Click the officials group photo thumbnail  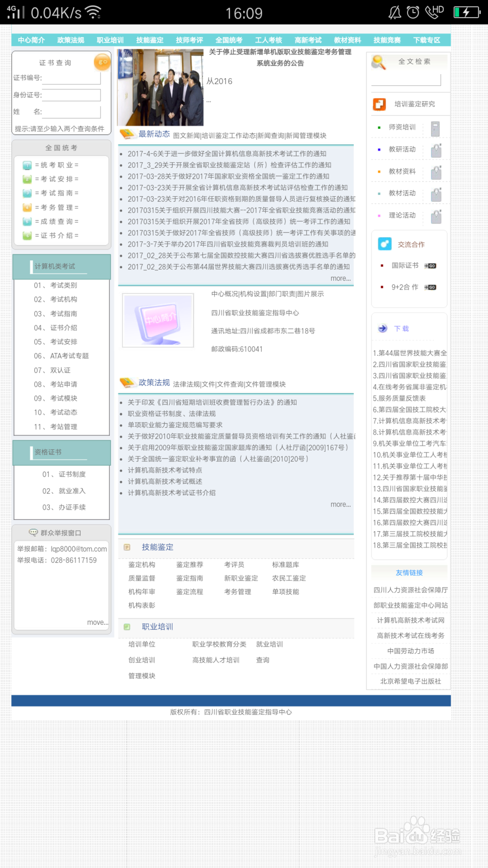click(x=161, y=87)
